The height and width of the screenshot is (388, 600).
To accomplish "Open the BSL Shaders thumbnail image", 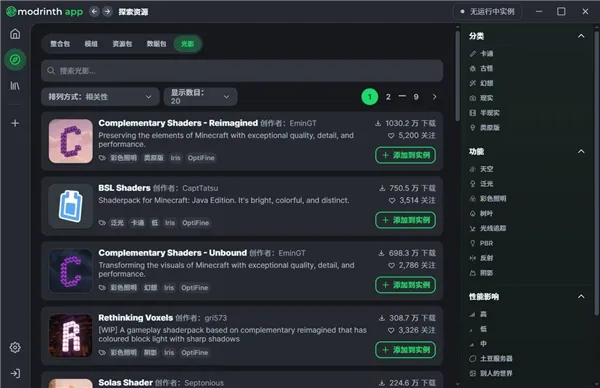I will click(71, 206).
